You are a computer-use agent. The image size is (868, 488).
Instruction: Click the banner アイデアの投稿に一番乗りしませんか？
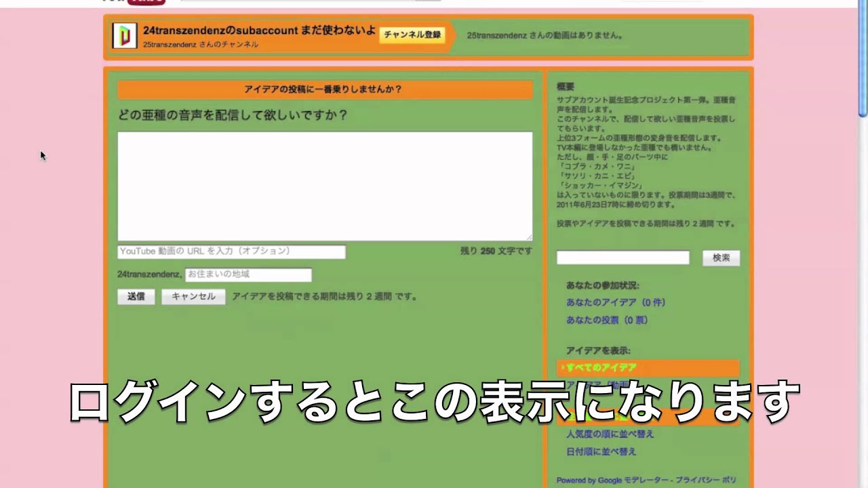pyautogui.click(x=325, y=89)
